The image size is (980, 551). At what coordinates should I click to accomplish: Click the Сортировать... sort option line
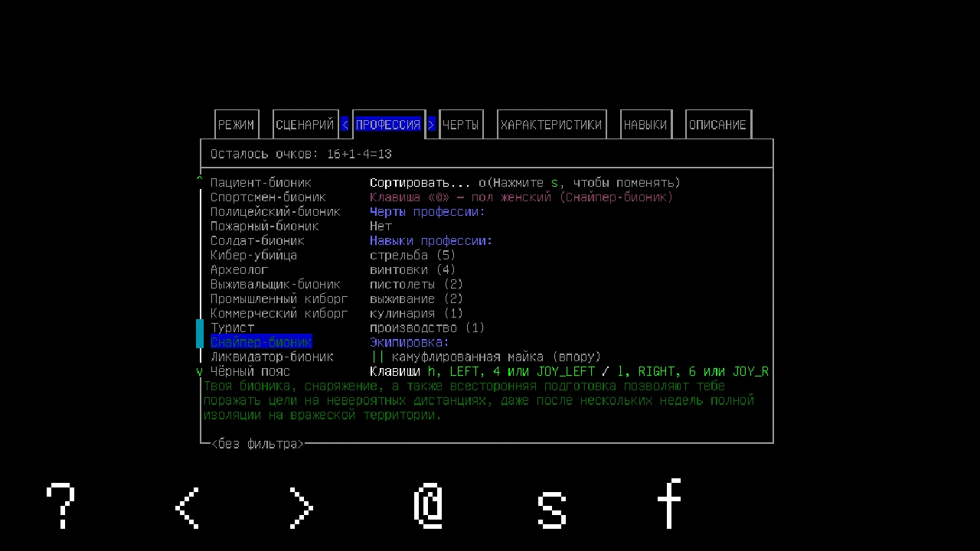525,183
